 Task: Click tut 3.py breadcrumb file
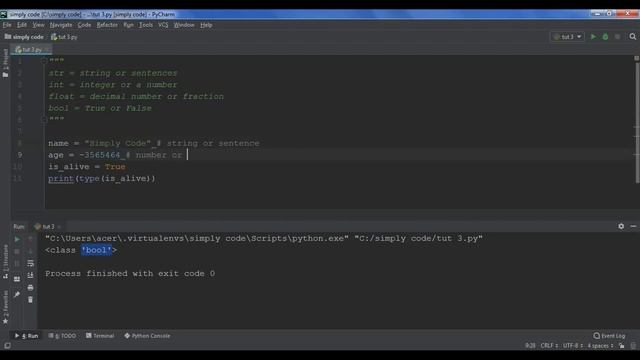(x=64, y=37)
